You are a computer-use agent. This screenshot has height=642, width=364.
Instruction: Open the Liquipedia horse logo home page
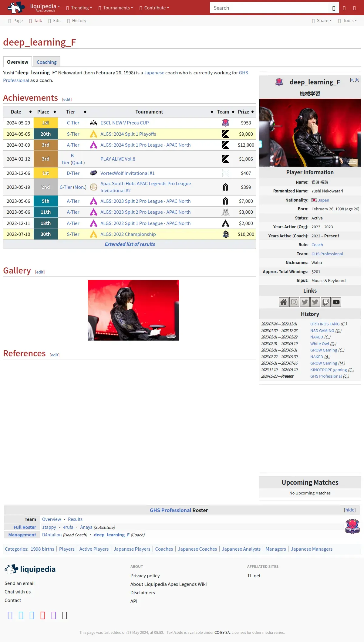16,8
